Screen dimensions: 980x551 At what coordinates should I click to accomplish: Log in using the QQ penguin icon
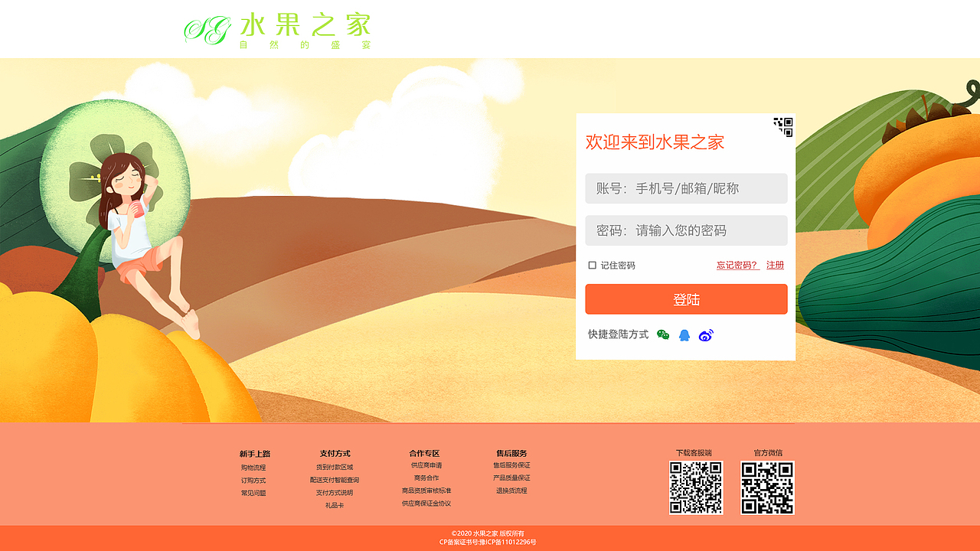(x=685, y=334)
